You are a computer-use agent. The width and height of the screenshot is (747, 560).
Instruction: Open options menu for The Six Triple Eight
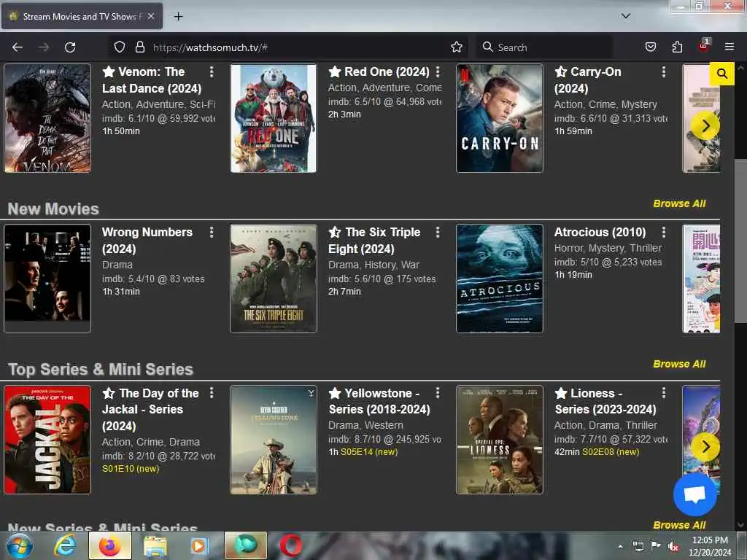click(438, 233)
